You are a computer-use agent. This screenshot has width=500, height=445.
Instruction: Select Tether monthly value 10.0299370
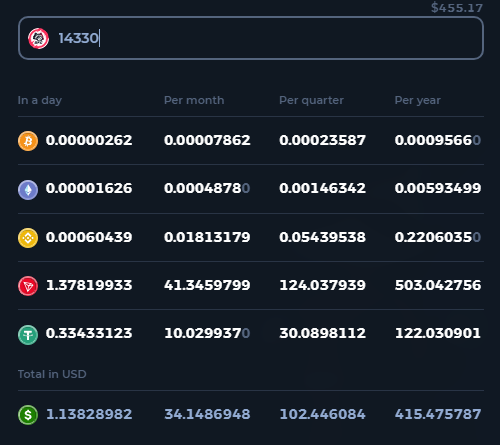tap(207, 333)
